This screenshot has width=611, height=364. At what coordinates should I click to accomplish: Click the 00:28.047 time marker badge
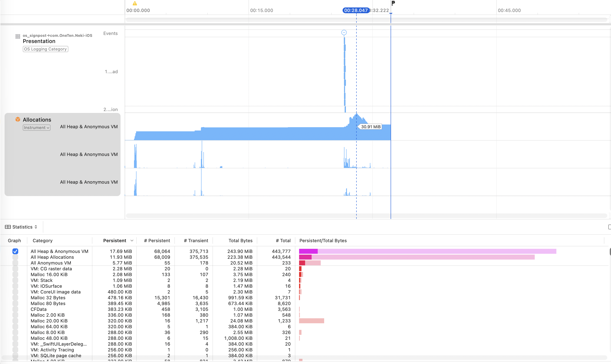pos(356,10)
